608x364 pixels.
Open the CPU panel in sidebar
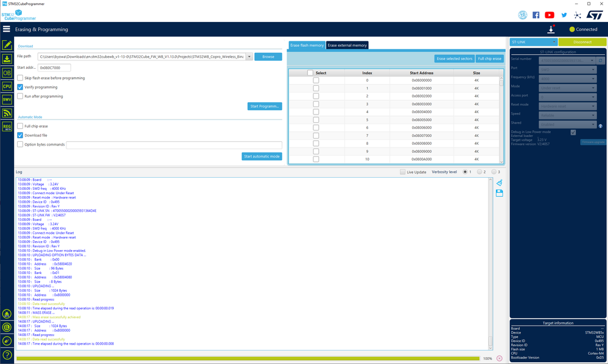pyautogui.click(x=7, y=86)
